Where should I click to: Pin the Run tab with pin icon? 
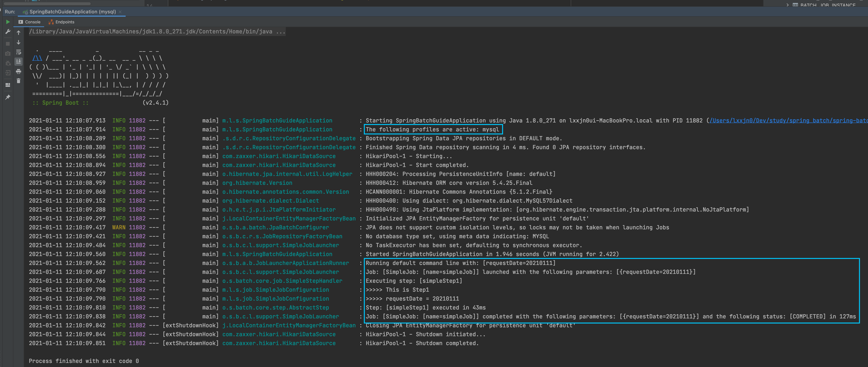[8, 97]
